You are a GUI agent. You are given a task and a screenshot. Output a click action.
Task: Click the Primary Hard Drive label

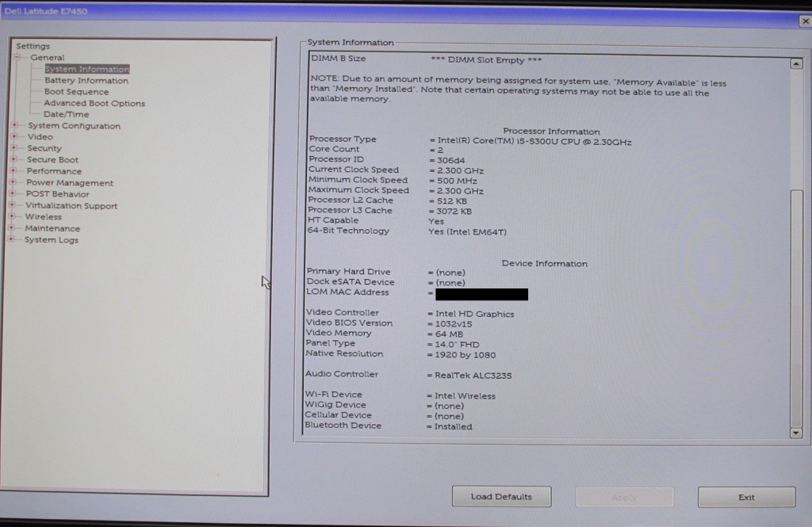tap(349, 271)
